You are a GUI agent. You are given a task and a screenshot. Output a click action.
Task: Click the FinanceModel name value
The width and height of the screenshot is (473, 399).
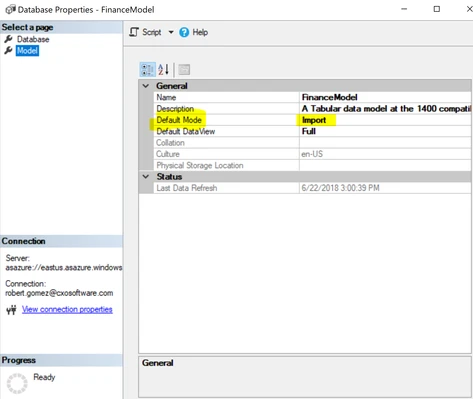tap(329, 97)
